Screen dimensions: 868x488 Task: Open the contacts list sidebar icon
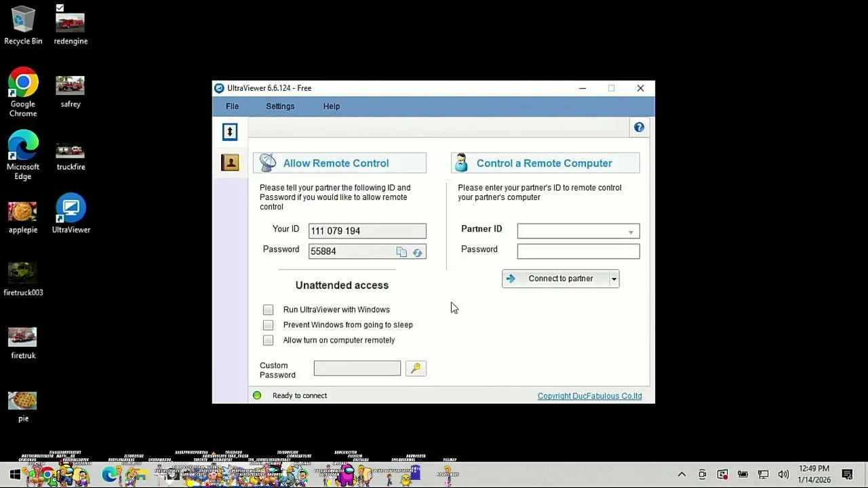[230, 163]
